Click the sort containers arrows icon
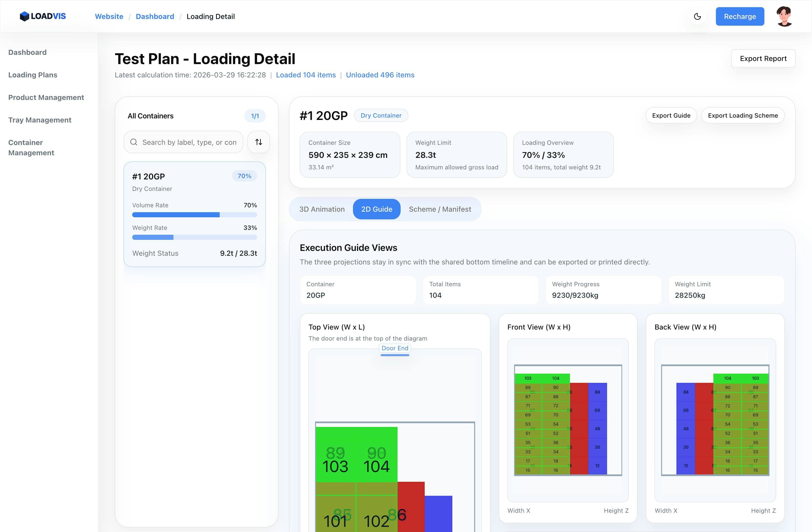 point(259,142)
